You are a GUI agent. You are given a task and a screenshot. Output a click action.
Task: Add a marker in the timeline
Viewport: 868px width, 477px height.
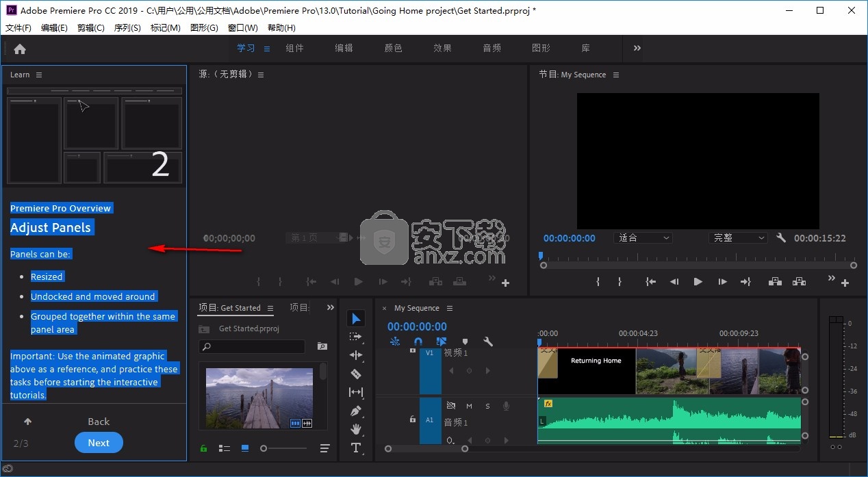click(465, 341)
